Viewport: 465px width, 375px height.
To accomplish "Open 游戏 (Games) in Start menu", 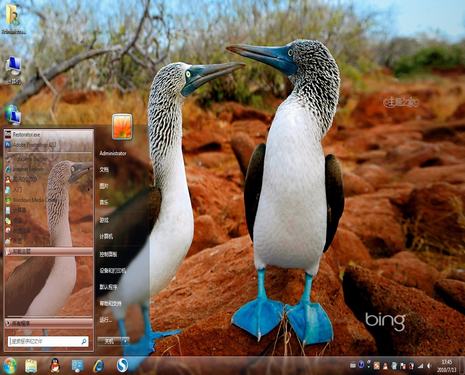I will pos(104,220).
